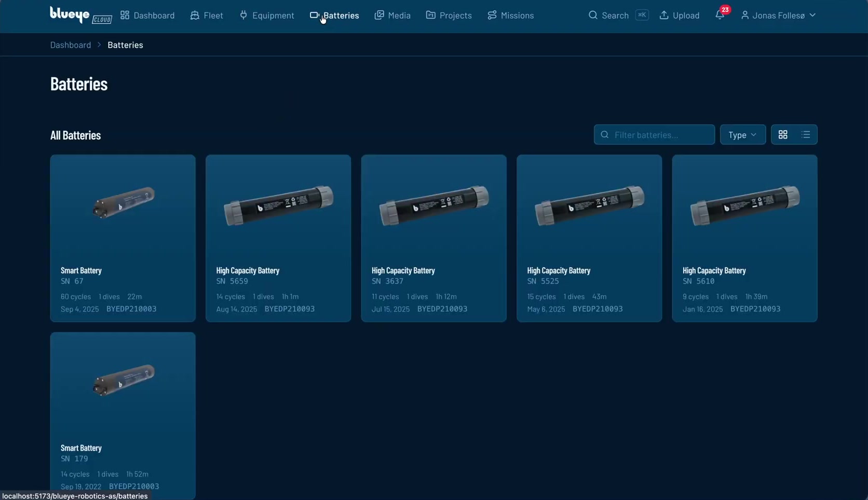Open the Fleet nav item
Screen dimensions: 868x500
point(207,15)
